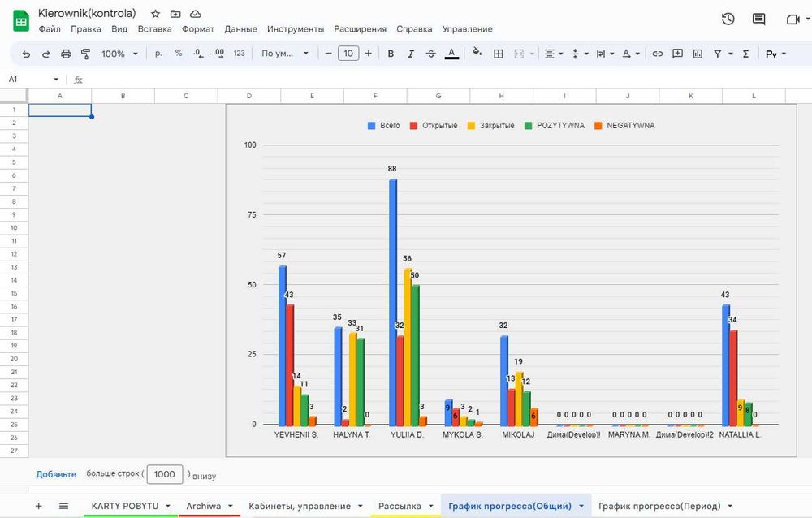
Task: Open the Вставка menu
Action: (155, 29)
